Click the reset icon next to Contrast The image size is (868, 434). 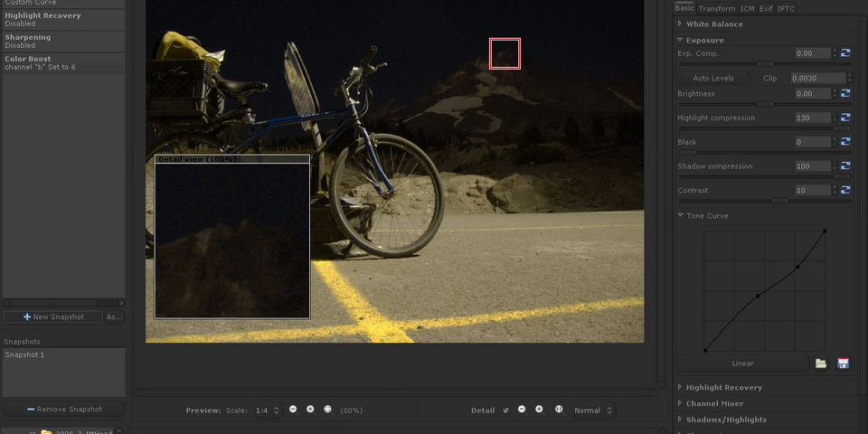tap(845, 190)
